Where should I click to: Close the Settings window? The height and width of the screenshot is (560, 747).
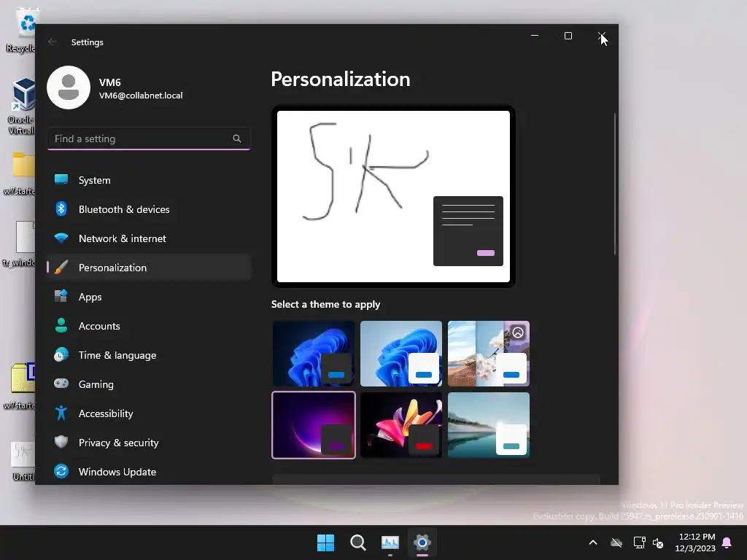point(602,36)
